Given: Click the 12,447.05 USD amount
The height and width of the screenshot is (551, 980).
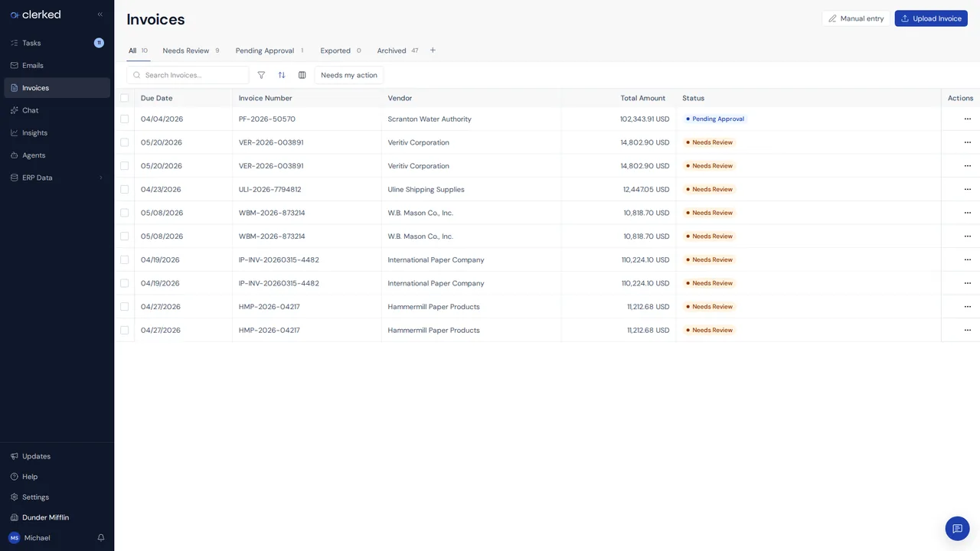Looking at the screenshot, I should pyautogui.click(x=646, y=189).
